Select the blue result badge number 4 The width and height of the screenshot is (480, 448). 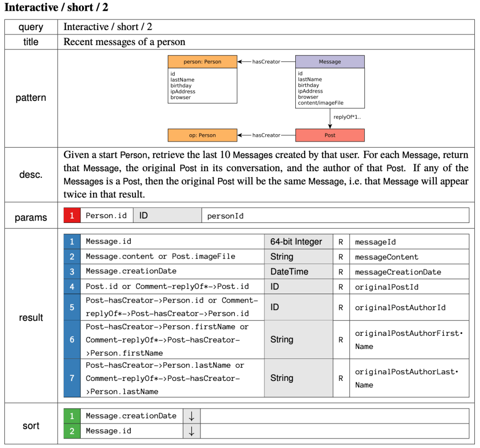(x=72, y=287)
